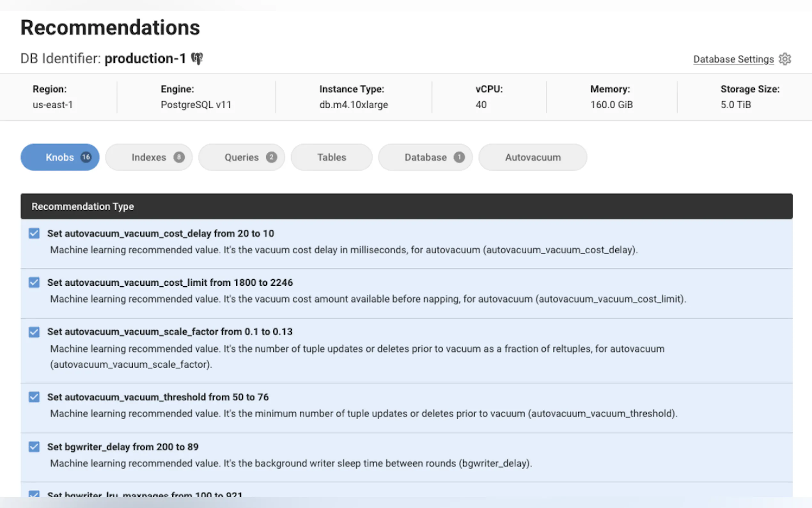Viewport: 812px width, 508px height.
Task: Select the Tables tab
Action: coord(331,157)
